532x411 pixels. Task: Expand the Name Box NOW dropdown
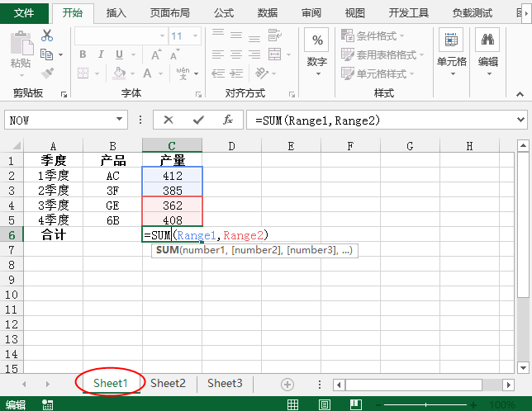coord(119,120)
